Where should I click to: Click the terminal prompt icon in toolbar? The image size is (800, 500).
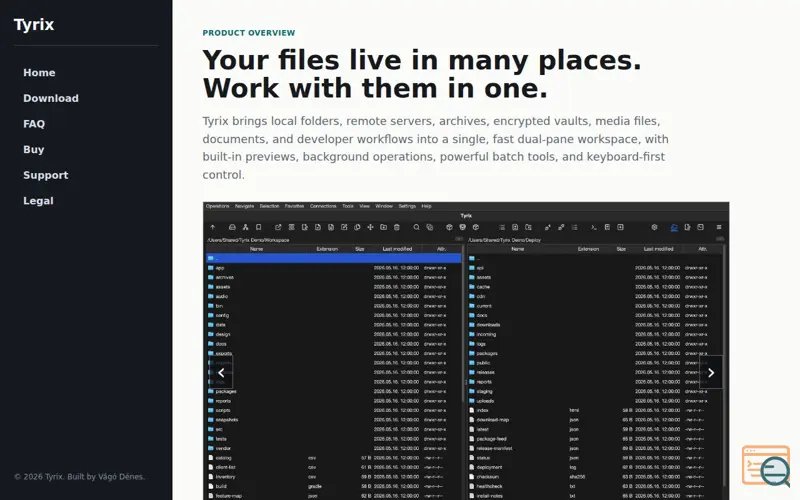tap(594, 228)
